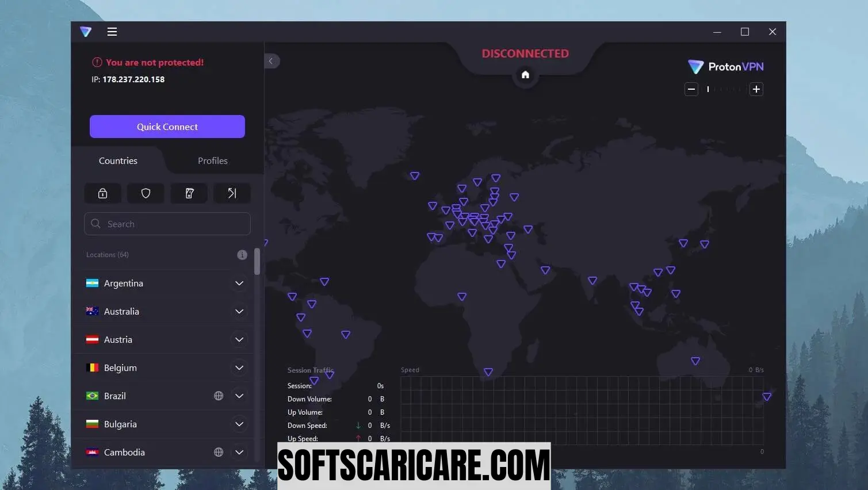This screenshot has height=490, width=868.
Task: Click the Locations info icon
Action: pyautogui.click(x=242, y=255)
